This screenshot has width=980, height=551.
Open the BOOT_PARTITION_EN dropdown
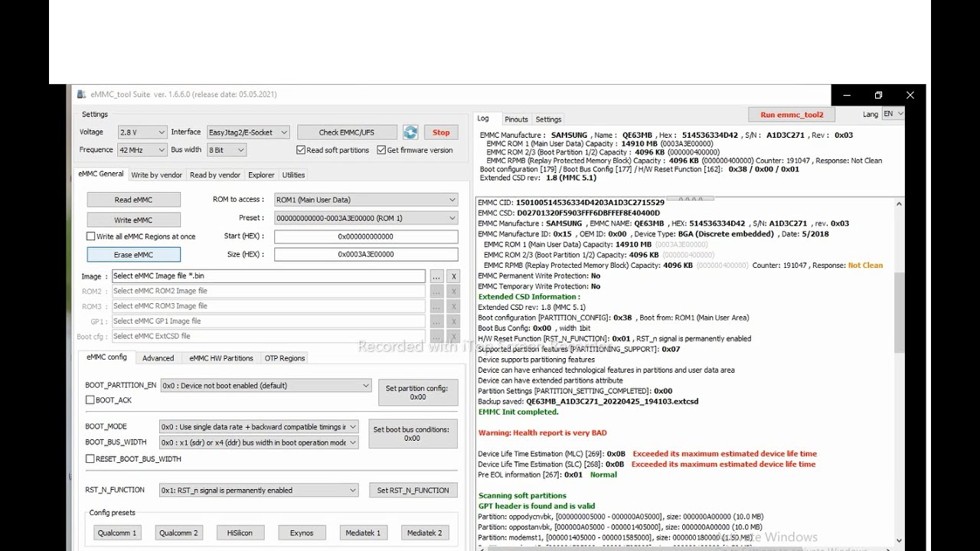[265, 386]
